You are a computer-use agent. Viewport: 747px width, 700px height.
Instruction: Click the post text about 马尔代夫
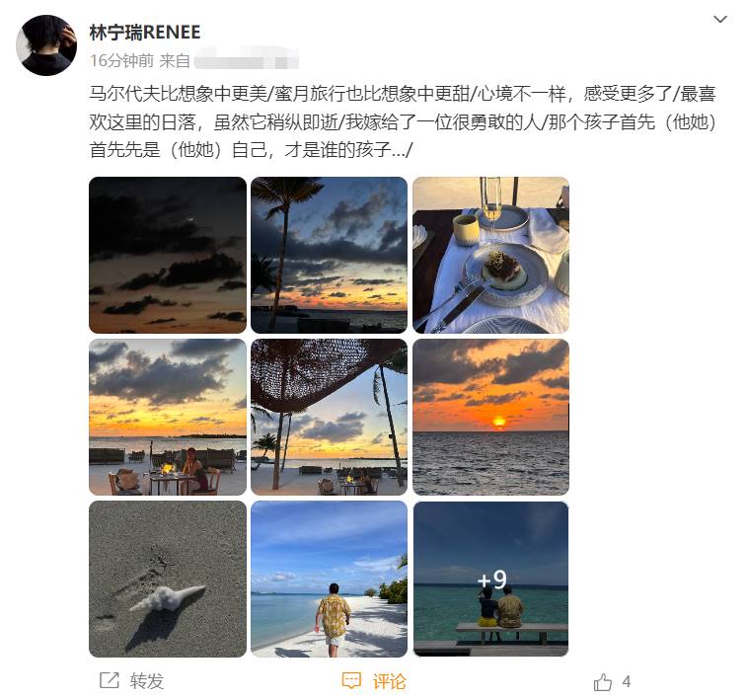pyautogui.click(x=403, y=122)
